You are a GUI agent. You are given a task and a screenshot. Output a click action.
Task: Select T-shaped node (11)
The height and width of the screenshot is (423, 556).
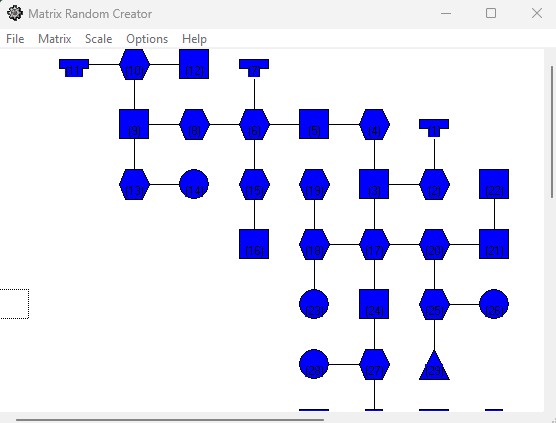tap(74, 67)
